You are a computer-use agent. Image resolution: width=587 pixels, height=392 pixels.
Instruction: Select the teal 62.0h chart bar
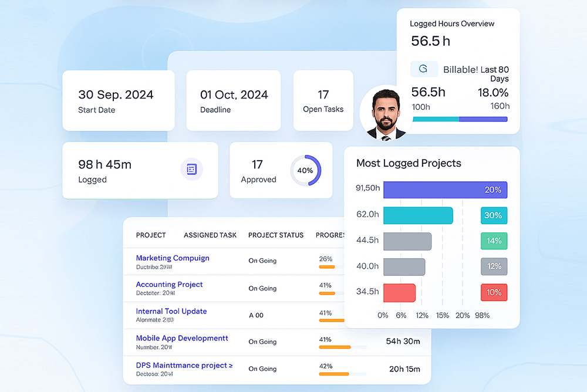418,215
